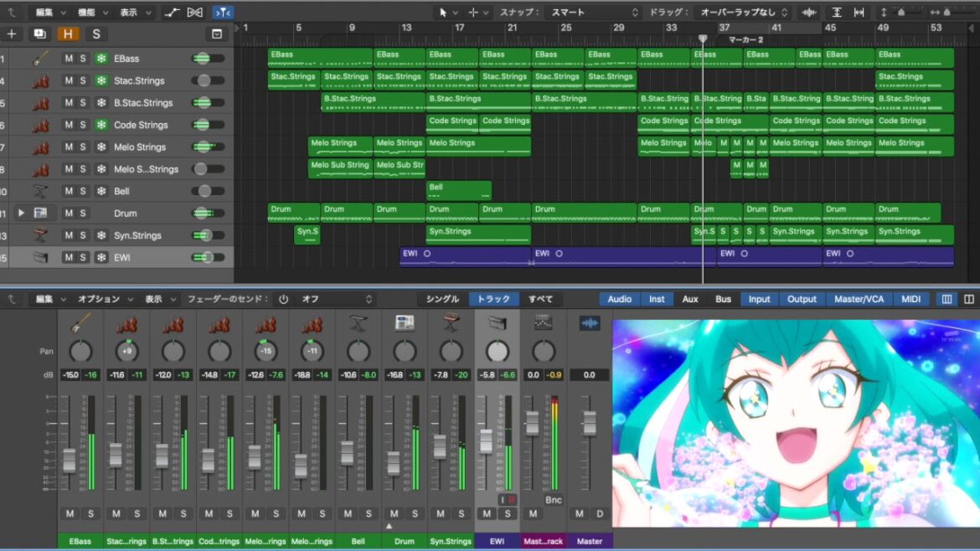Screen dimensions: 980x551
Task: Adjust the EWI channel volume fader
Action: 486,441
